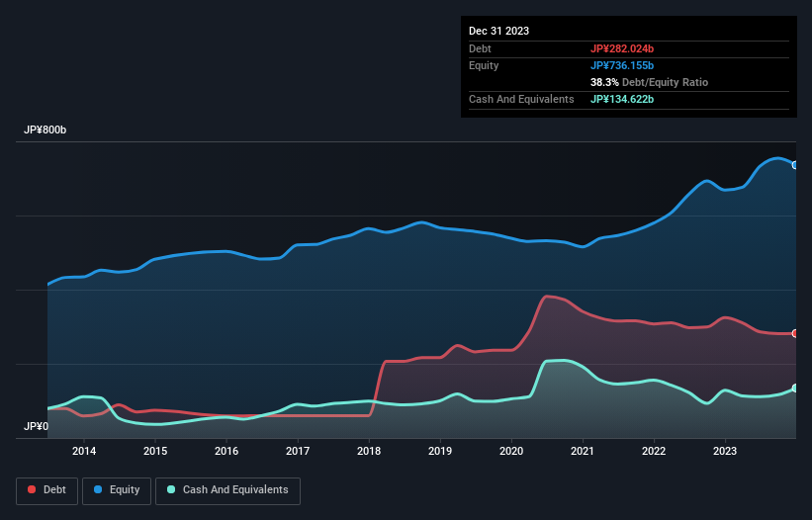This screenshot has width=812, height=520.
Task: Select the 2018 x-axis label
Action: pos(369,451)
